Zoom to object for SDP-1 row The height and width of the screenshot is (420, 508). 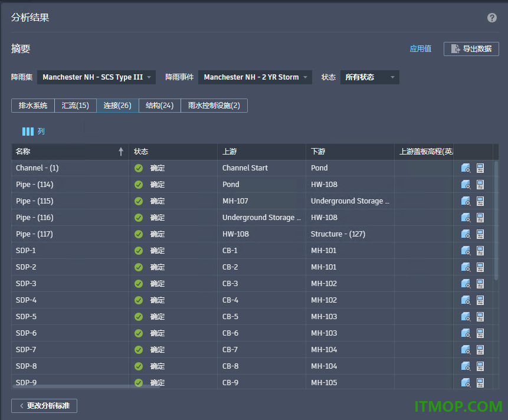pos(466,251)
